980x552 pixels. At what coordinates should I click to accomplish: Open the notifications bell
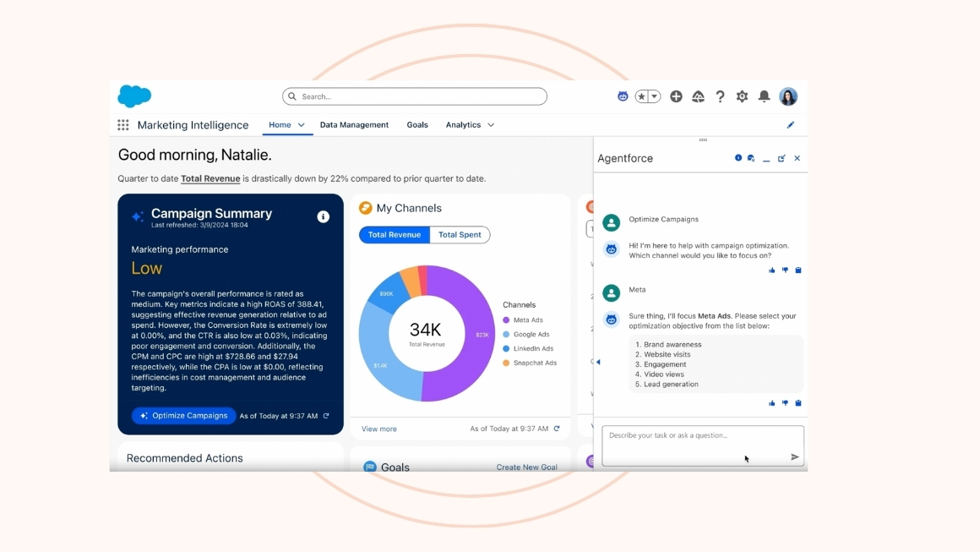pos(764,96)
